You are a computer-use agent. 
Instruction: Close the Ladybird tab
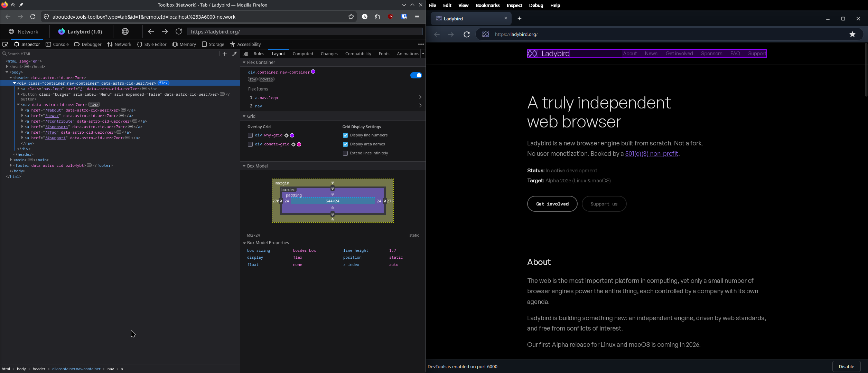[506, 18]
